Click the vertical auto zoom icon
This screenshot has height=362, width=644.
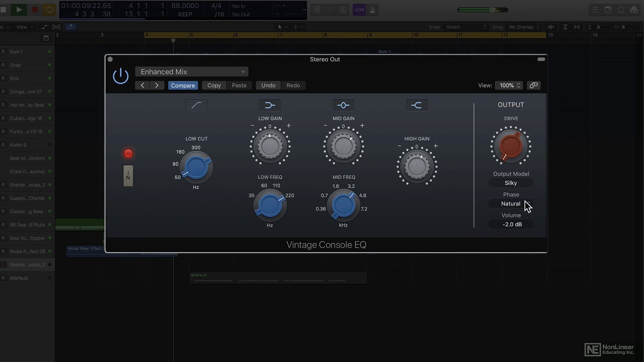pos(565,27)
